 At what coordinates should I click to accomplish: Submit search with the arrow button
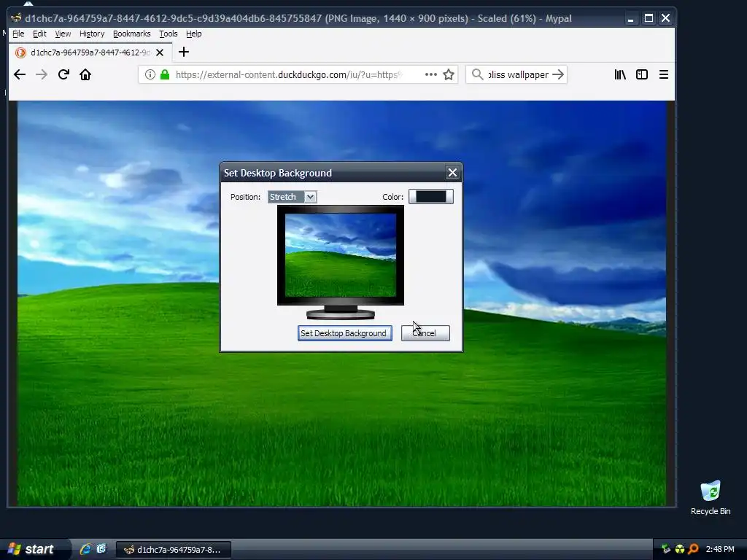558,75
